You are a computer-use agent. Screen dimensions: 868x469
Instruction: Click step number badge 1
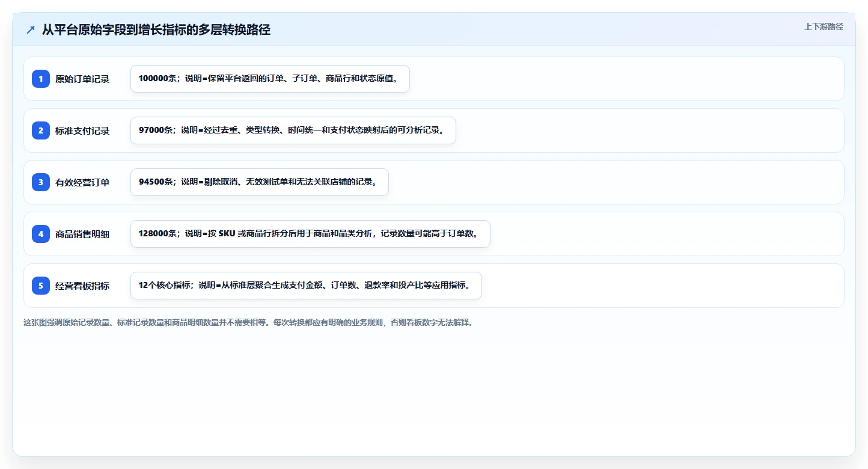point(41,79)
